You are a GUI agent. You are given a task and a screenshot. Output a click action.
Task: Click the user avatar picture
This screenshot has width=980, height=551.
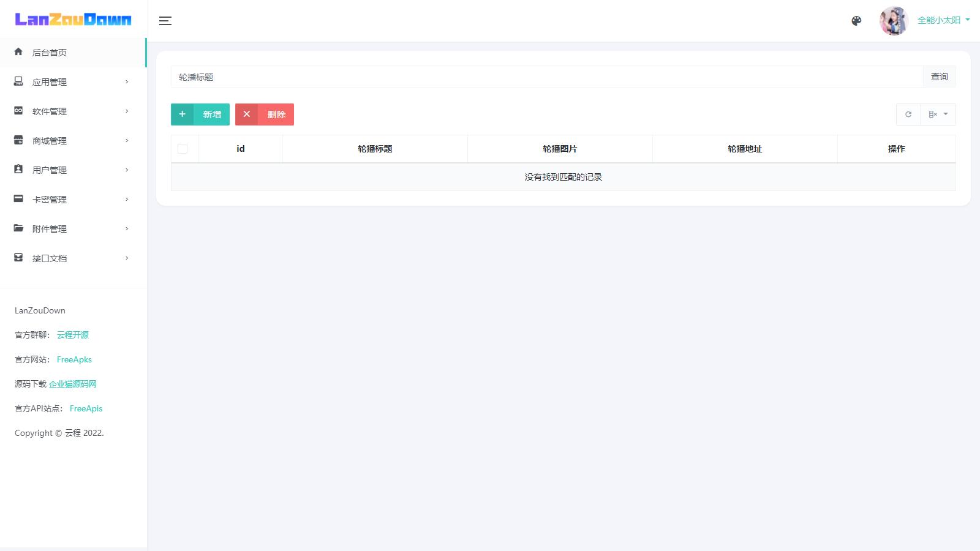click(x=894, y=21)
